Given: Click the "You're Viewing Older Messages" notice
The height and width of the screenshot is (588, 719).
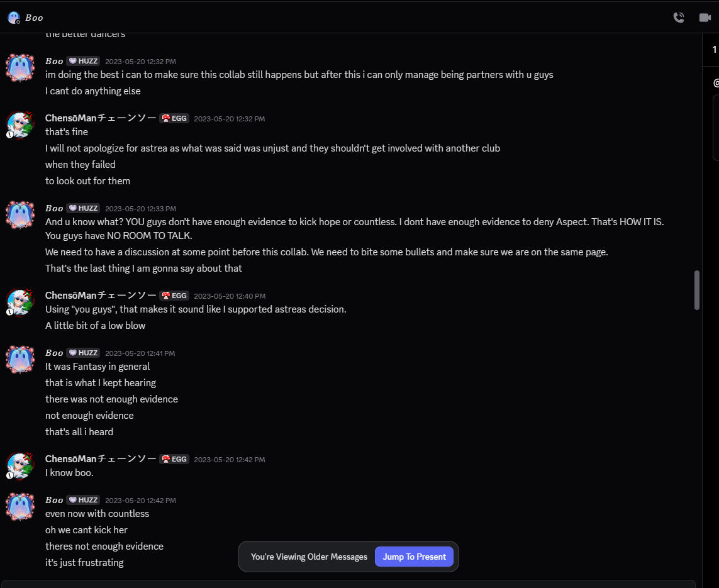Looking at the screenshot, I should click(309, 557).
